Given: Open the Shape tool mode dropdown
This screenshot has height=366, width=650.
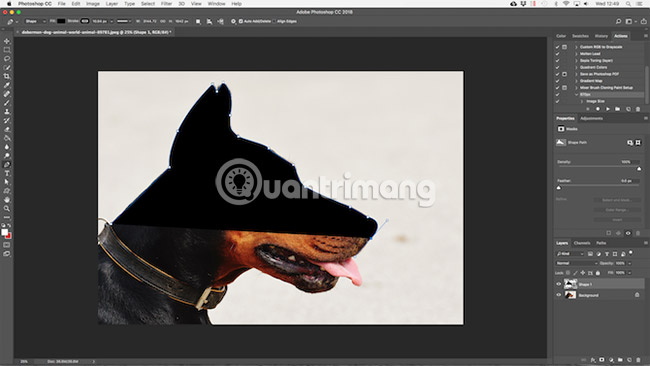Looking at the screenshot, I should [x=35, y=21].
